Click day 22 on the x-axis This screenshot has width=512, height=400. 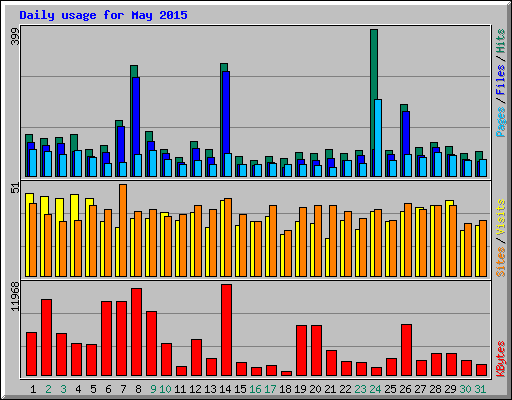pos(345,389)
